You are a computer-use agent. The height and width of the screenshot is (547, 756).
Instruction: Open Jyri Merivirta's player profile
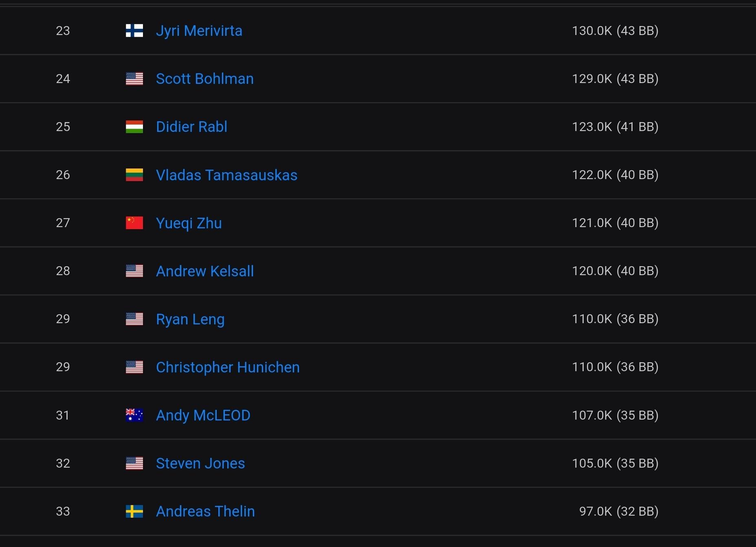[x=199, y=31]
